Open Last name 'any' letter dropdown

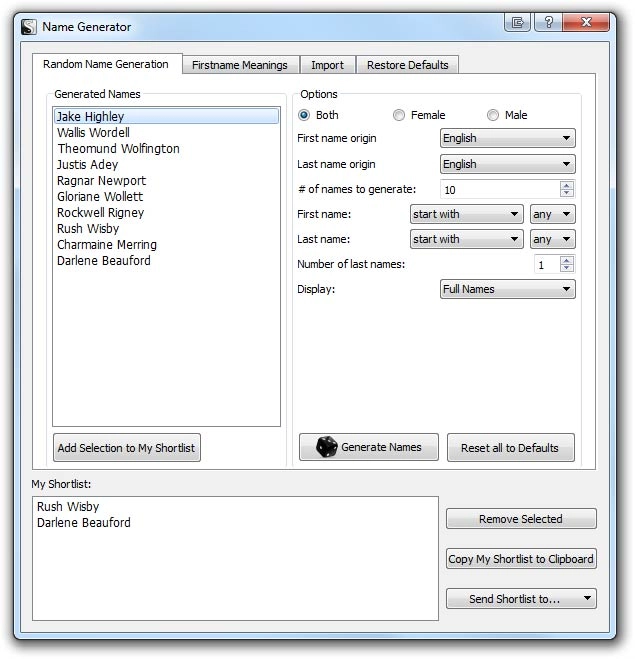click(x=553, y=239)
